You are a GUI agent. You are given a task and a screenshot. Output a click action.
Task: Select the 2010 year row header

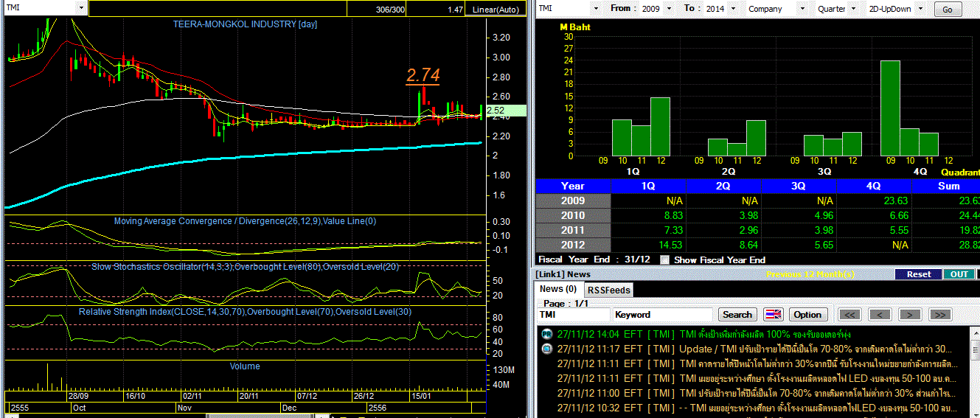click(573, 215)
